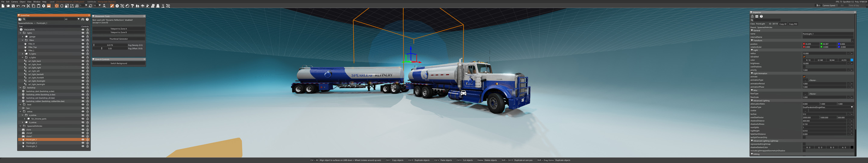Open the SceneTree filter All dropdown
Viewport: 868px width, 163px height.
pos(72,19)
